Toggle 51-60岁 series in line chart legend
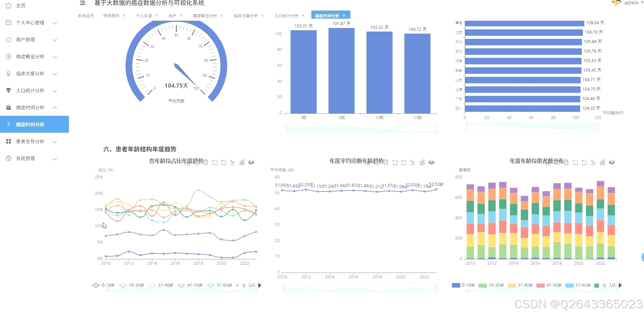The image size is (644, 315). point(220,285)
